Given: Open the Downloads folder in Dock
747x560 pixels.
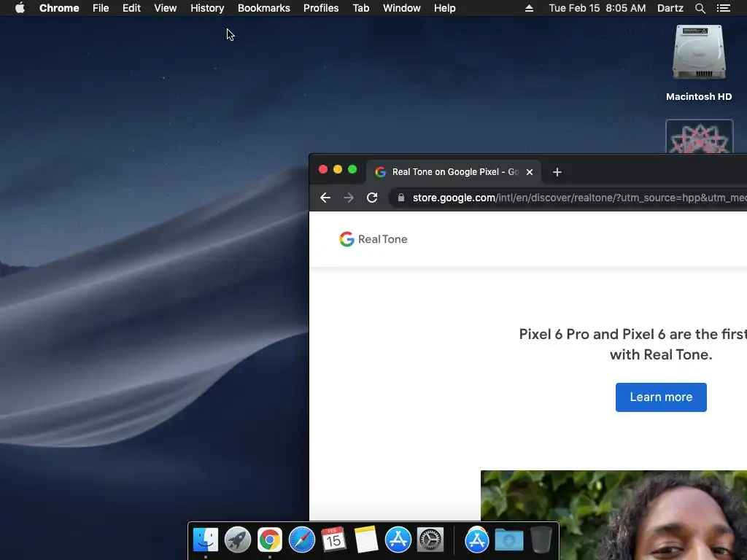Looking at the screenshot, I should [508, 540].
